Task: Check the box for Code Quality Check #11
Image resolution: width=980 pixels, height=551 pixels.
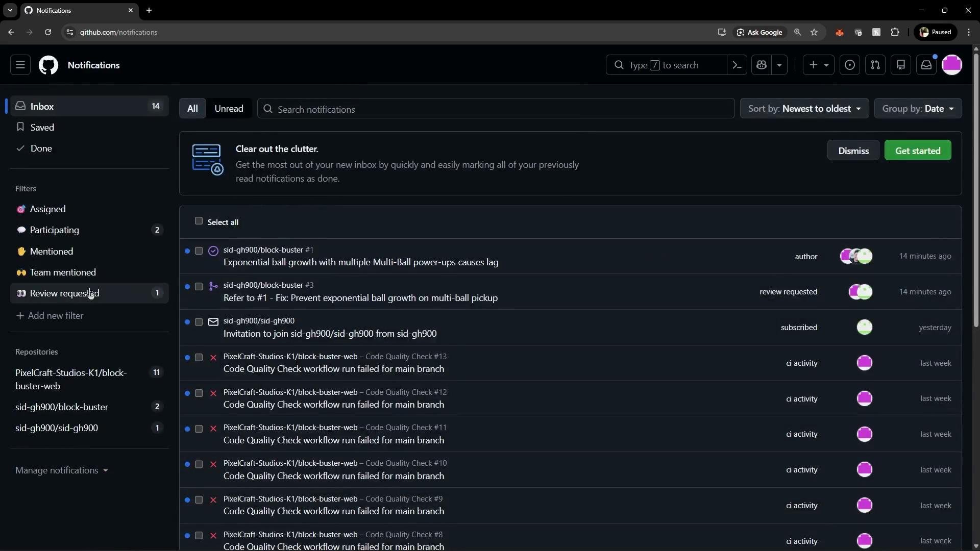Action: coord(199,429)
